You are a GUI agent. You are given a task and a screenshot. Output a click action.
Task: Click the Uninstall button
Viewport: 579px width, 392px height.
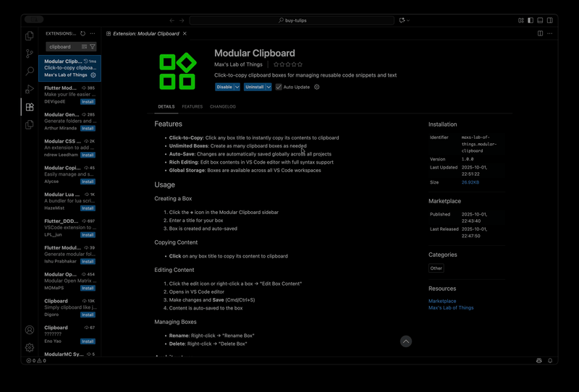pyautogui.click(x=255, y=87)
